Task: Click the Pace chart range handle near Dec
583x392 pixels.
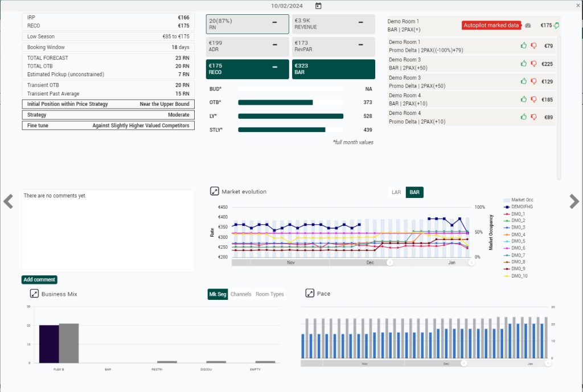Action: pos(463,363)
